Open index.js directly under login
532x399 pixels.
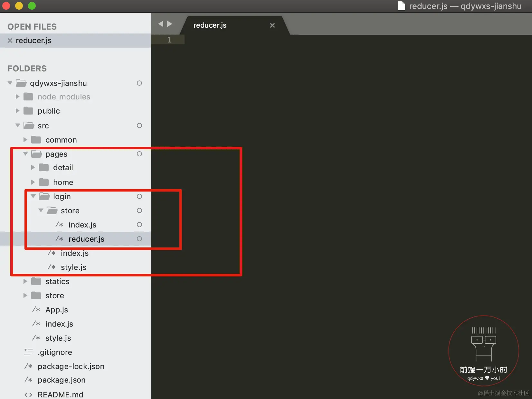pyautogui.click(x=75, y=253)
